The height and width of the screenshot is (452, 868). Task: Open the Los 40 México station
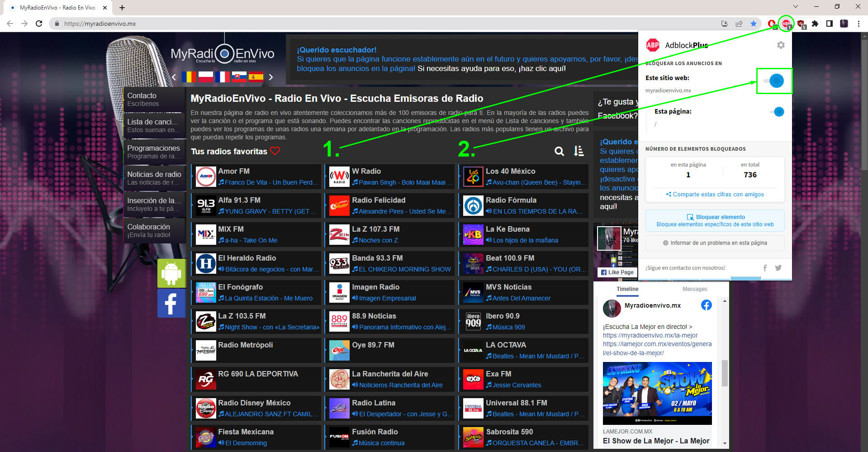click(x=524, y=176)
